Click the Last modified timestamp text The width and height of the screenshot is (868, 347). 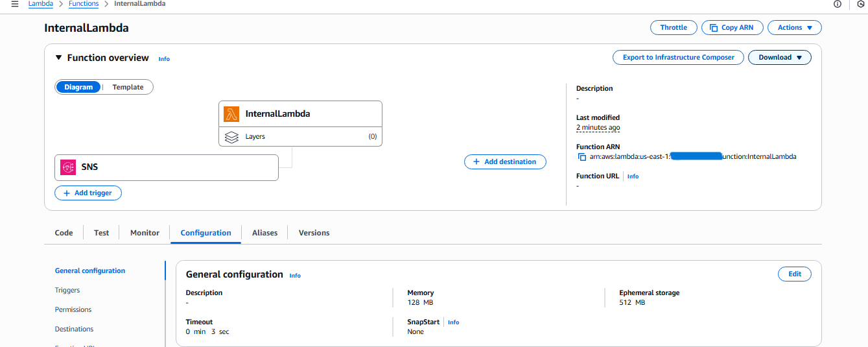598,128
